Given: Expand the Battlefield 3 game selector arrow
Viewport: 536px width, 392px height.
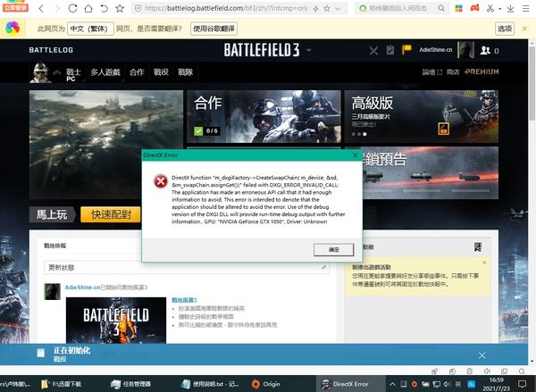Looking at the screenshot, I should [x=309, y=50].
